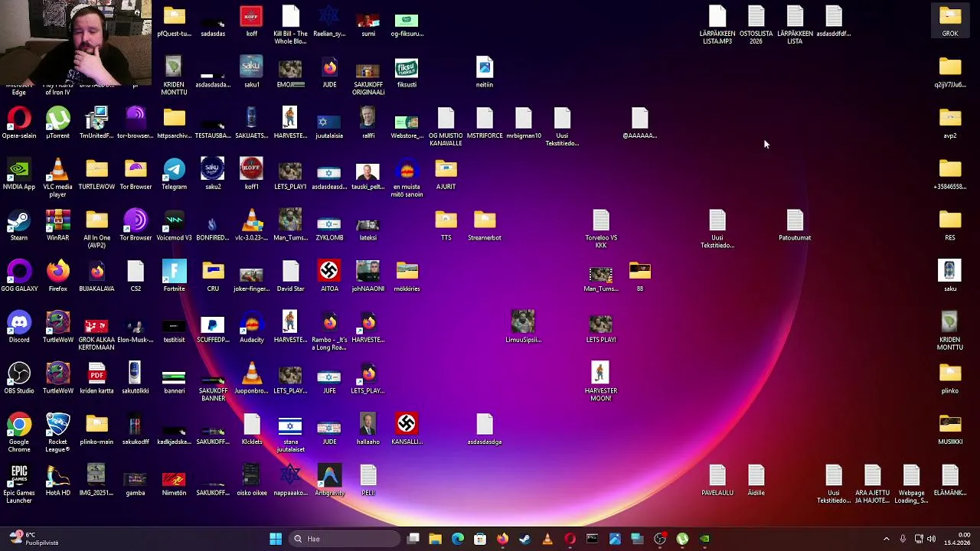Click the plinko-main folder
The height and width of the screenshot is (551, 980).
tap(96, 429)
